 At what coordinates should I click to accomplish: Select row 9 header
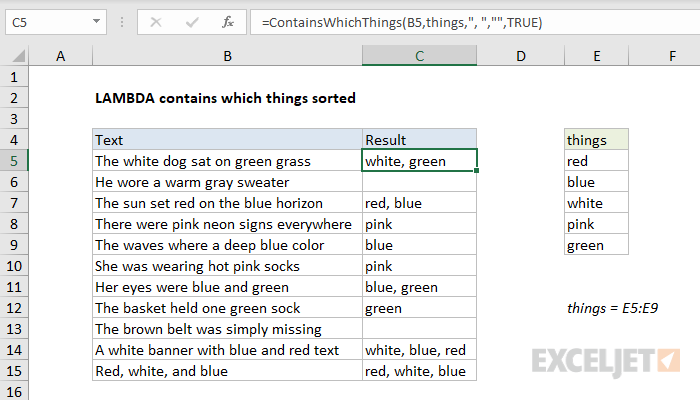tap(14, 245)
